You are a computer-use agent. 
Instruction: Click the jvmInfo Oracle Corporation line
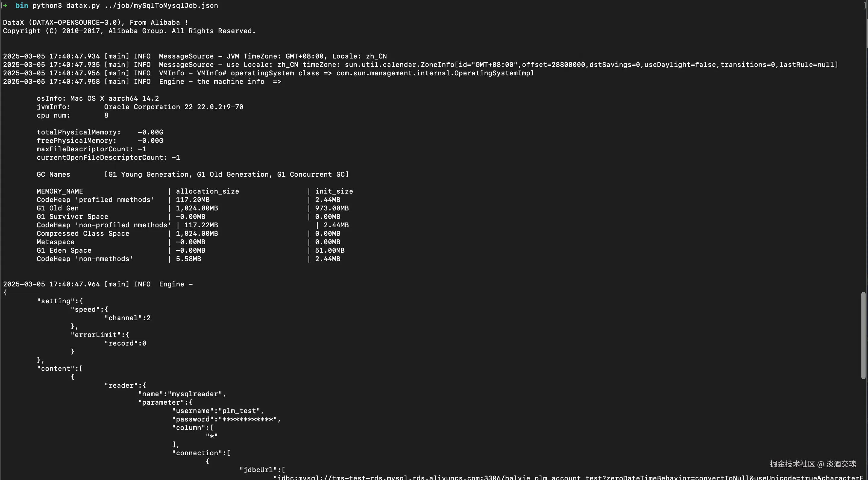tap(140, 107)
